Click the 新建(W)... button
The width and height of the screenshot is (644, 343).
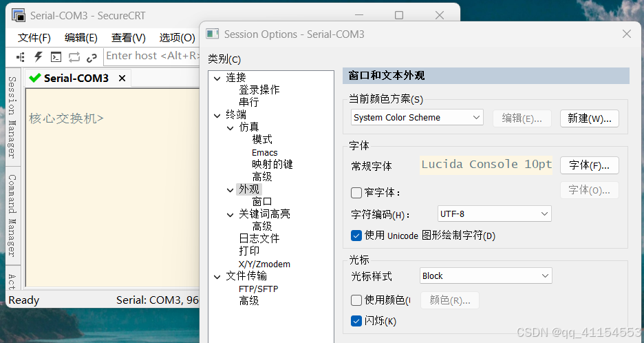point(590,118)
